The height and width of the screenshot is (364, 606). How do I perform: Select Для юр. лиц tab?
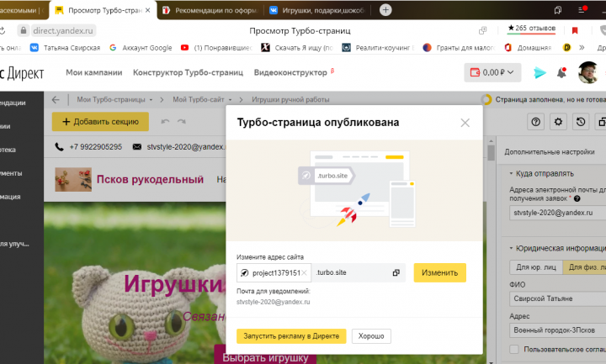click(x=536, y=267)
